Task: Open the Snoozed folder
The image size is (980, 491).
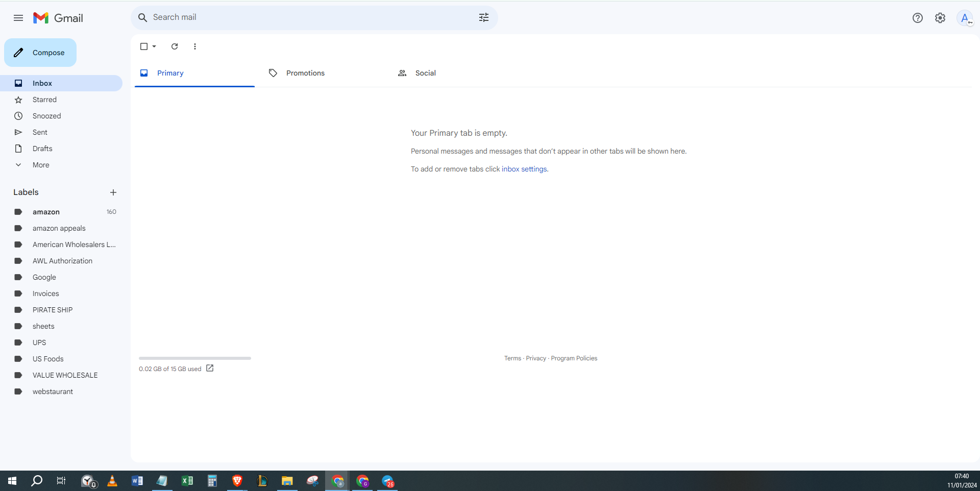Action: pos(61,116)
